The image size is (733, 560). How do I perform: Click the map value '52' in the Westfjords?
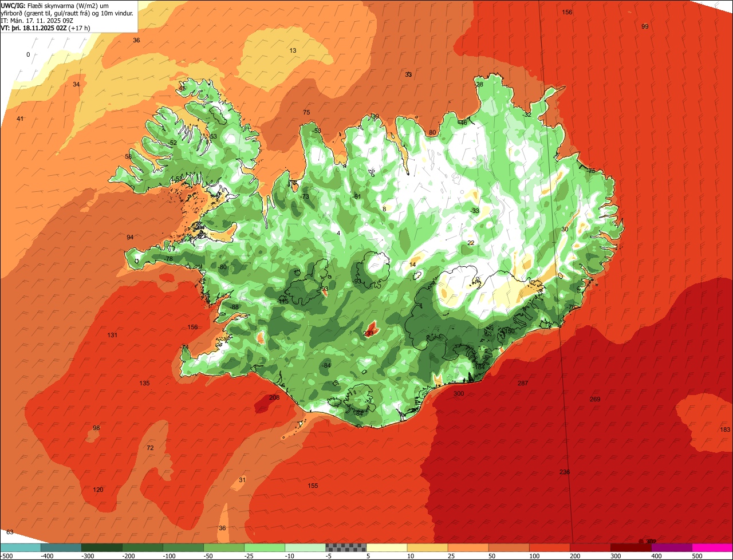[173, 143]
